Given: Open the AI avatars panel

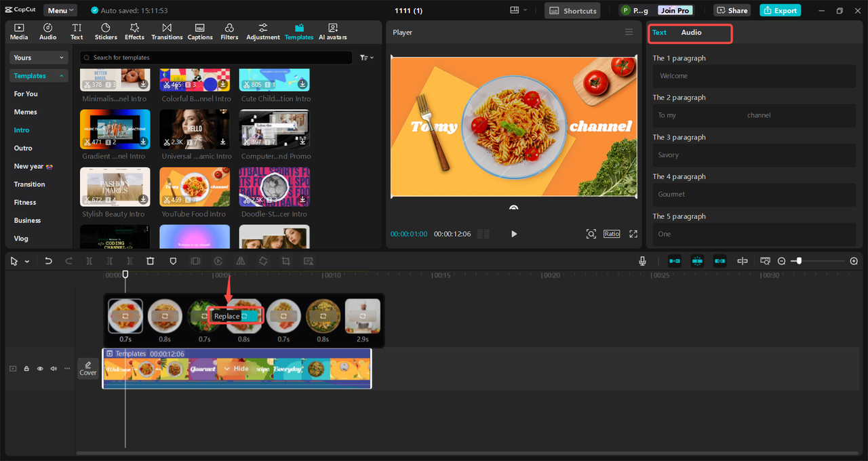Looking at the screenshot, I should [x=333, y=31].
